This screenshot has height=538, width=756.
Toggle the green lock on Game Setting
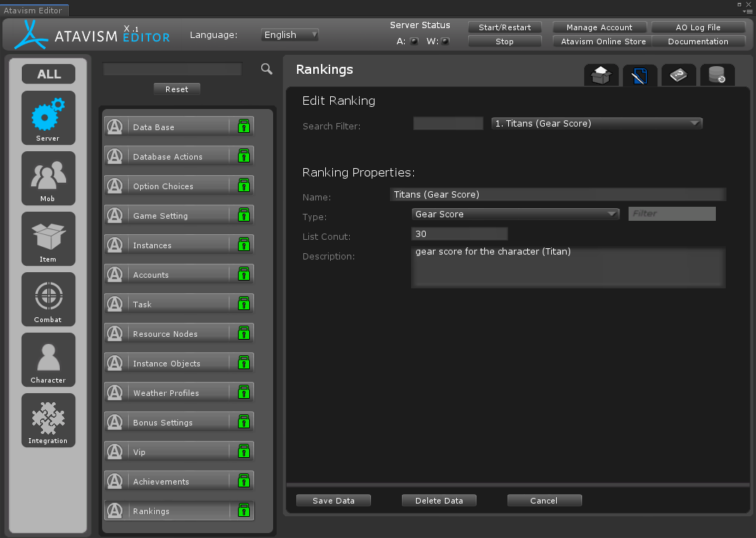point(244,215)
